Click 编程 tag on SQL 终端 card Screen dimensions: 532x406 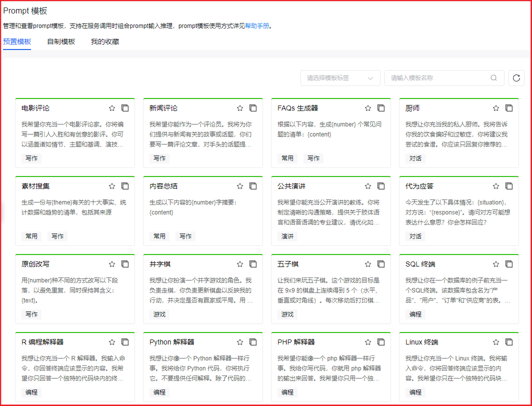[x=415, y=314]
